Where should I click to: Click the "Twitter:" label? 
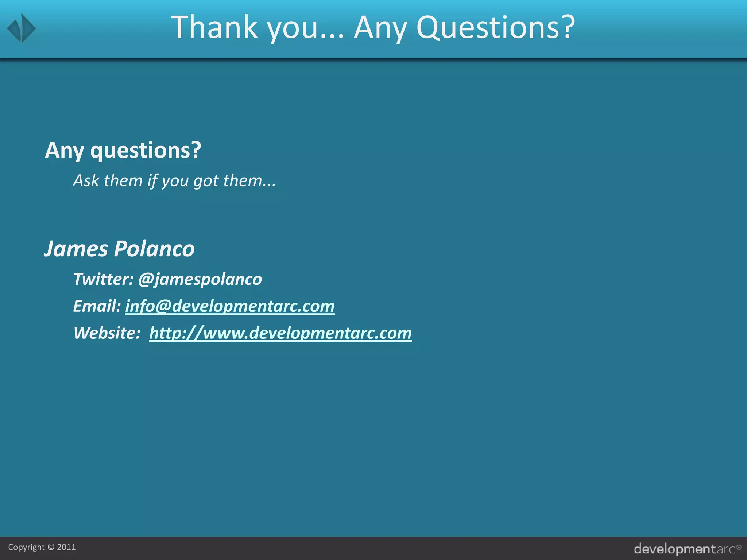tap(104, 279)
